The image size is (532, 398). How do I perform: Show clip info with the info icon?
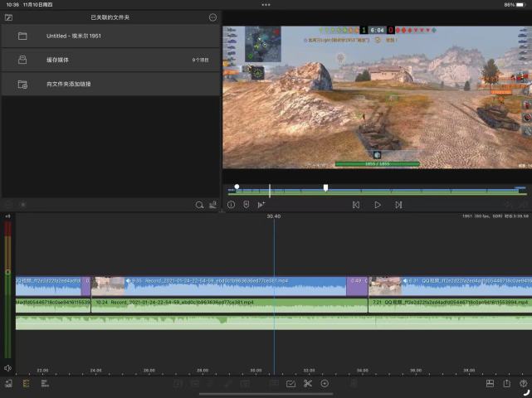point(231,205)
